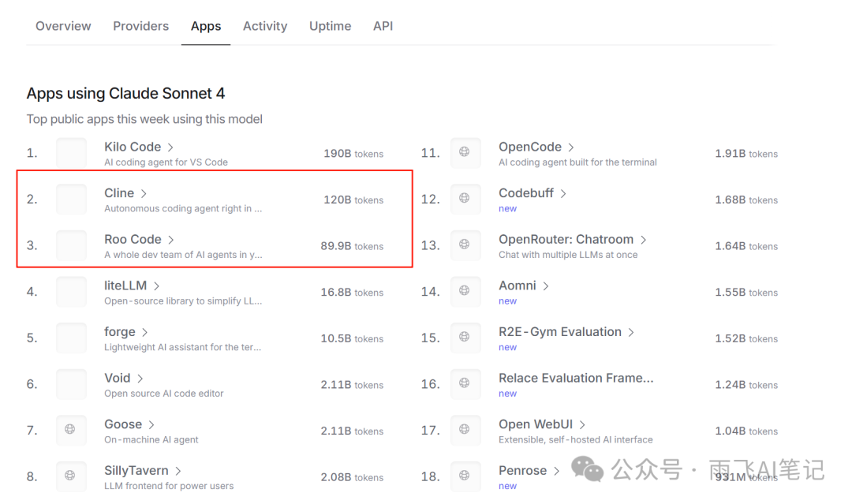The image size is (852, 504).
Task: Open the Void app link
Action: click(x=118, y=378)
